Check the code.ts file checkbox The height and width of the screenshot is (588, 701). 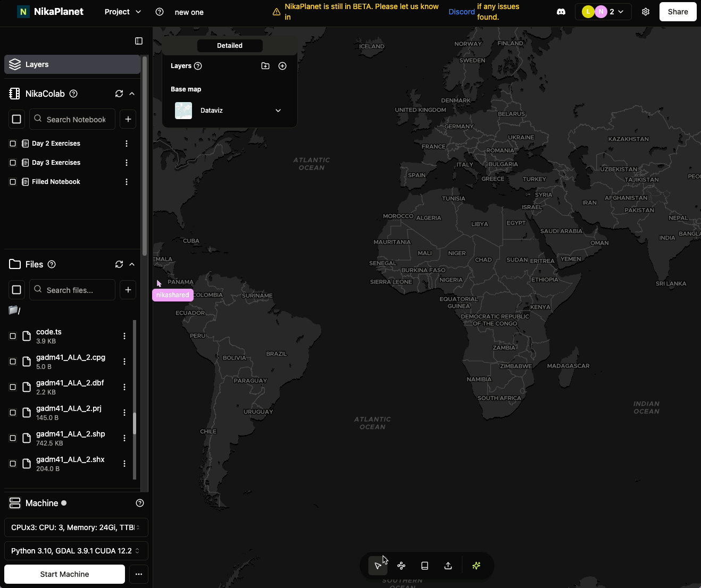[13, 336]
